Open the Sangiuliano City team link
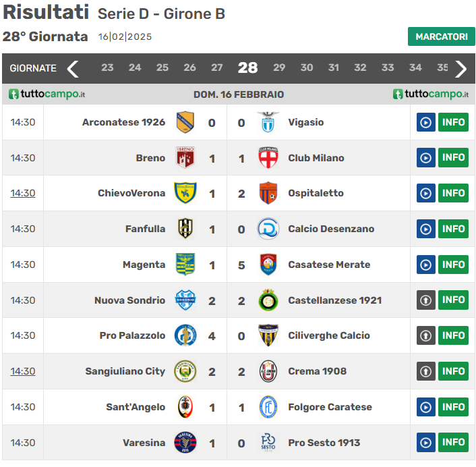Viewport: 476px width, 467px height. (125, 371)
